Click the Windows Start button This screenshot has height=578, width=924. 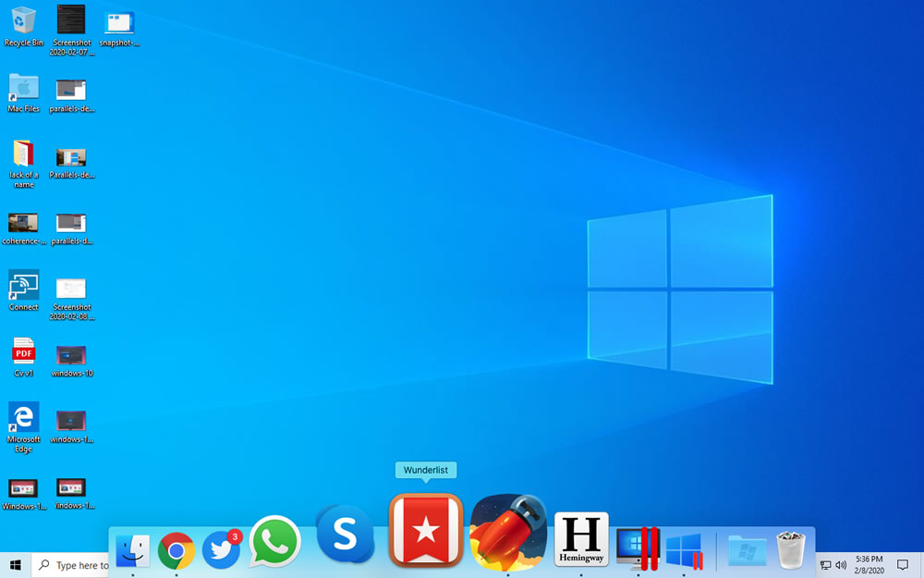(16, 565)
